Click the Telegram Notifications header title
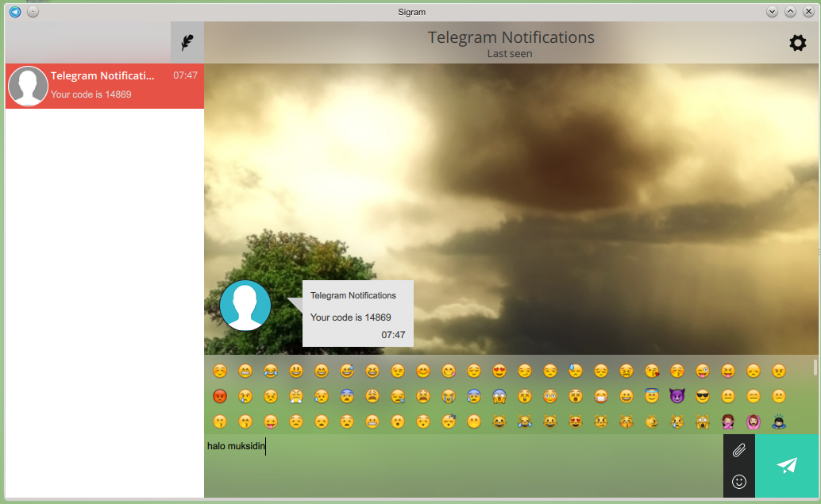Screen dimensions: 821x504 511,37
